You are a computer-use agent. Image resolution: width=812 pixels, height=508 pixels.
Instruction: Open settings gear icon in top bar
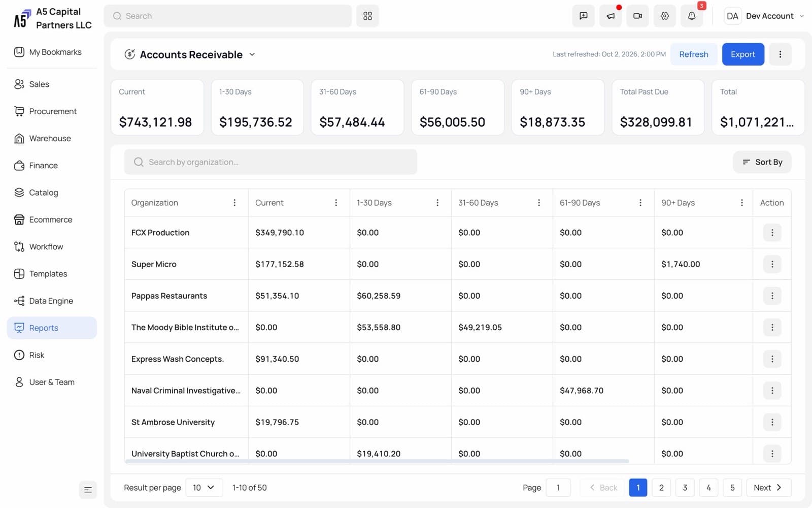click(x=664, y=16)
